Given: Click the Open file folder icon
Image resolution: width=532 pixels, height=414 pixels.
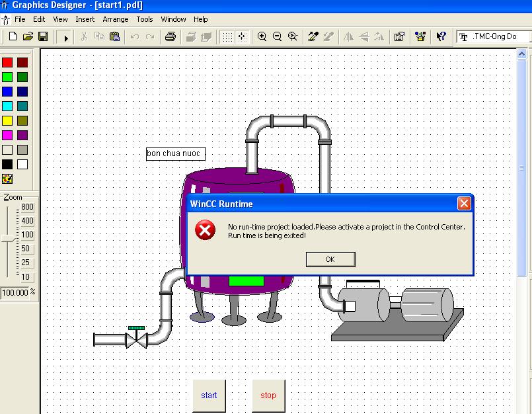Looking at the screenshot, I should click(x=28, y=37).
